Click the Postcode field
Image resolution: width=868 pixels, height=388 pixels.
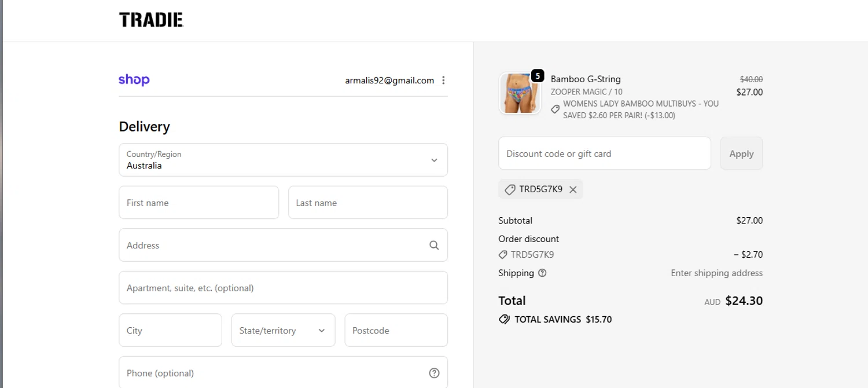pyautogui.click(x=396, y=330)
